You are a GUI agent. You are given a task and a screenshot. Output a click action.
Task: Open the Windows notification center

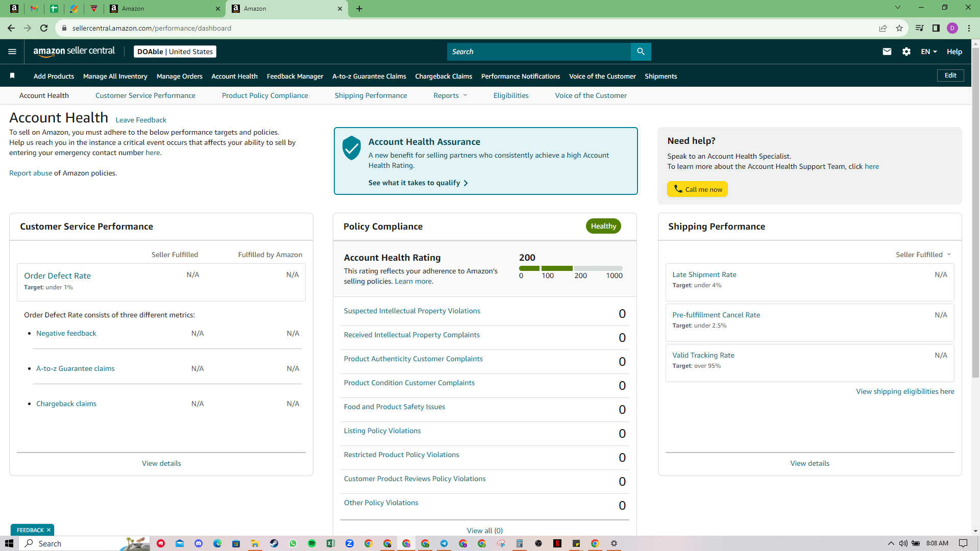(963, 543)
